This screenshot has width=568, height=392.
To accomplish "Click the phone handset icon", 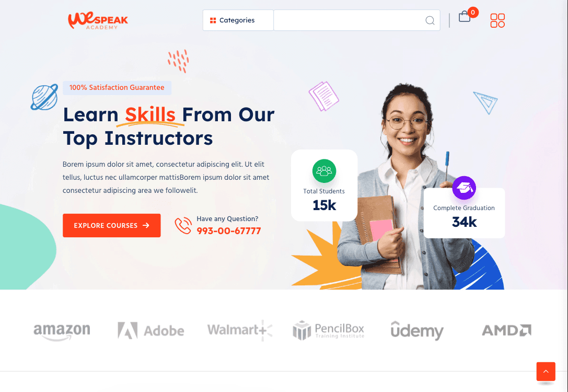I will [183, 225].
